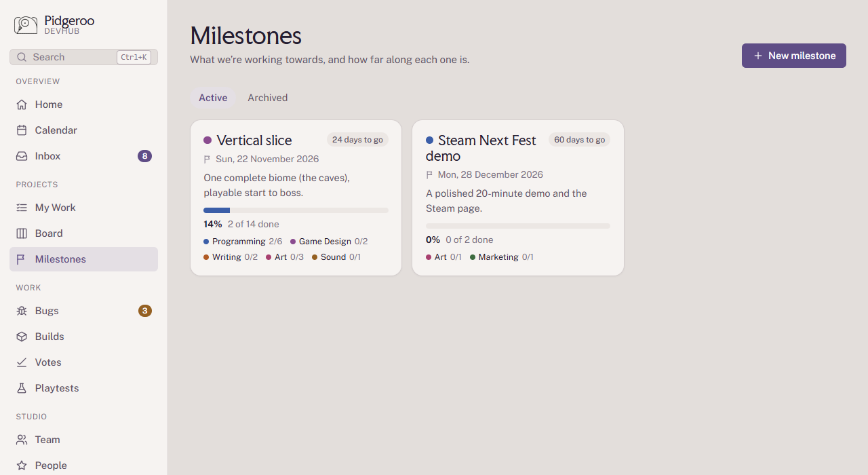Image resolution: width=868 pixels, height=475 pixels.
Task: Click the Milestones page heading
Action: coord(245,35)
